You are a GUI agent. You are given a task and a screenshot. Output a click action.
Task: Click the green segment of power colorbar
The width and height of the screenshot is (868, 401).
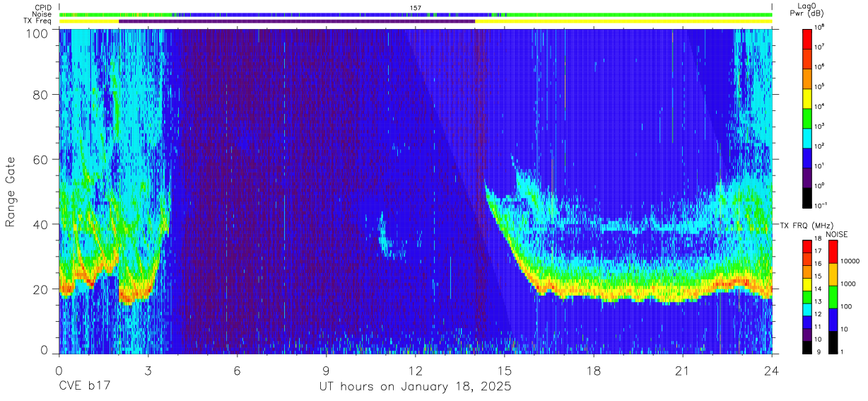[807, 117]
